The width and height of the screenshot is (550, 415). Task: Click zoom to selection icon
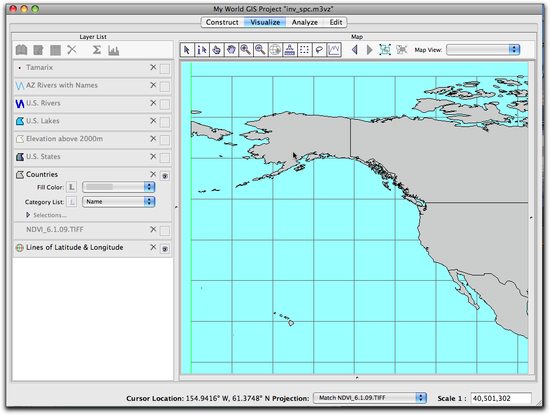coord(402,50)
